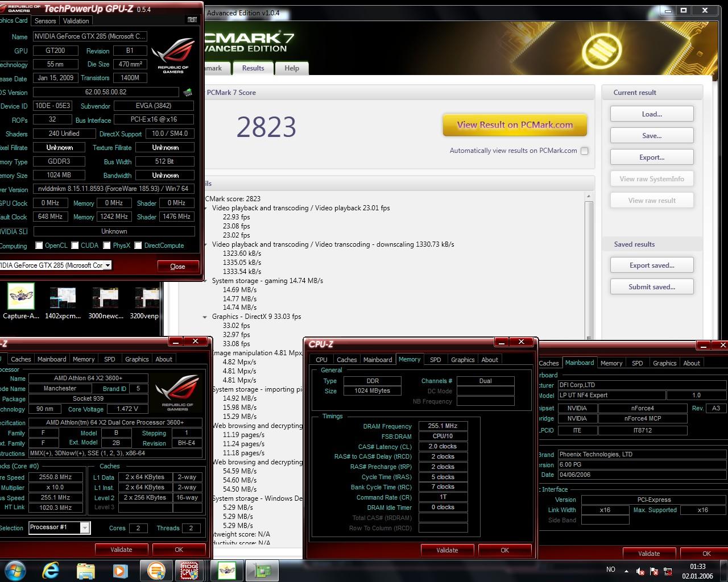728x582 pixels.
Task: Collapse Graphics - DirectX 9 result node
Action: (205, 317)
